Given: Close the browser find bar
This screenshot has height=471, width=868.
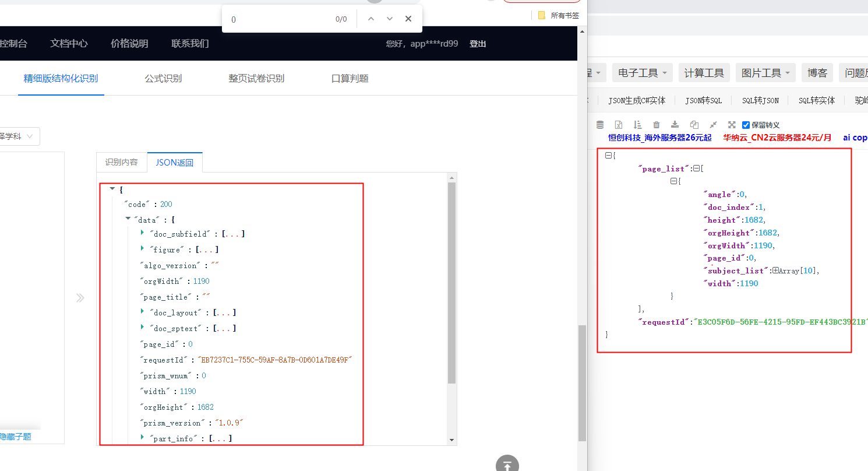Looking at the screenshot, I should (x=408, y=19).
